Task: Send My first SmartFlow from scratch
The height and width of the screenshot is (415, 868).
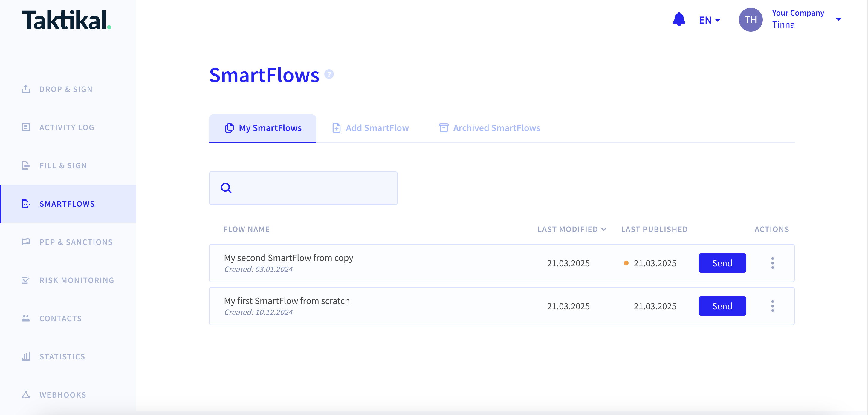Action: click(722, 306)
